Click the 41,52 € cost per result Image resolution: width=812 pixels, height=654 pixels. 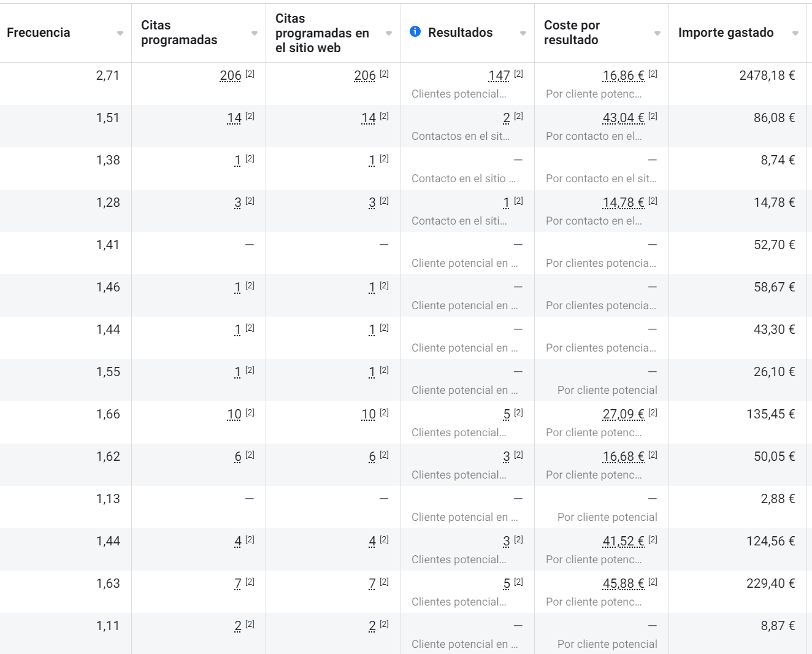tap(623, 541)
